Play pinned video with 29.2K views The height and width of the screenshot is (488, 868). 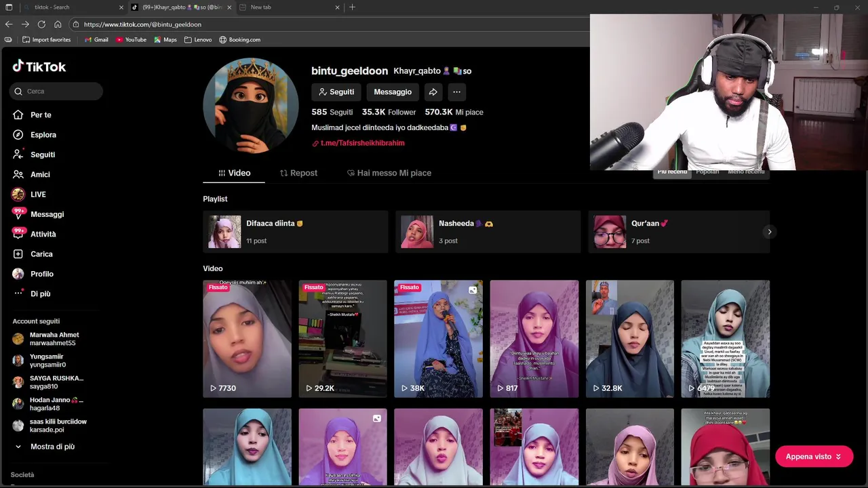[342, 339]
